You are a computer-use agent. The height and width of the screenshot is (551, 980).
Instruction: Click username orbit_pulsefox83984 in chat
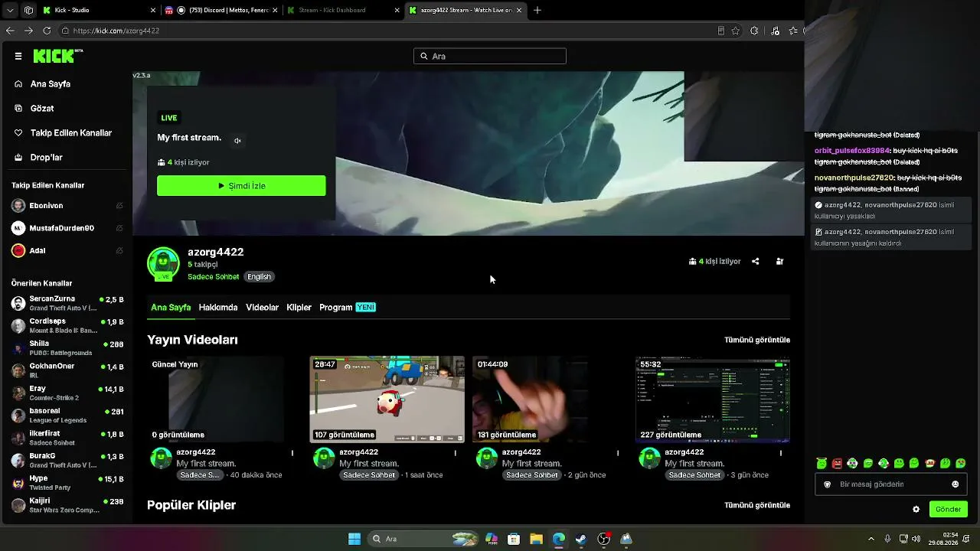coord(852,151)
